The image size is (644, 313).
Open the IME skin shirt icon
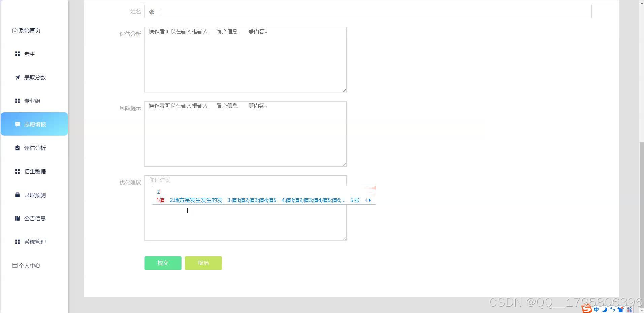click(620, 309)
